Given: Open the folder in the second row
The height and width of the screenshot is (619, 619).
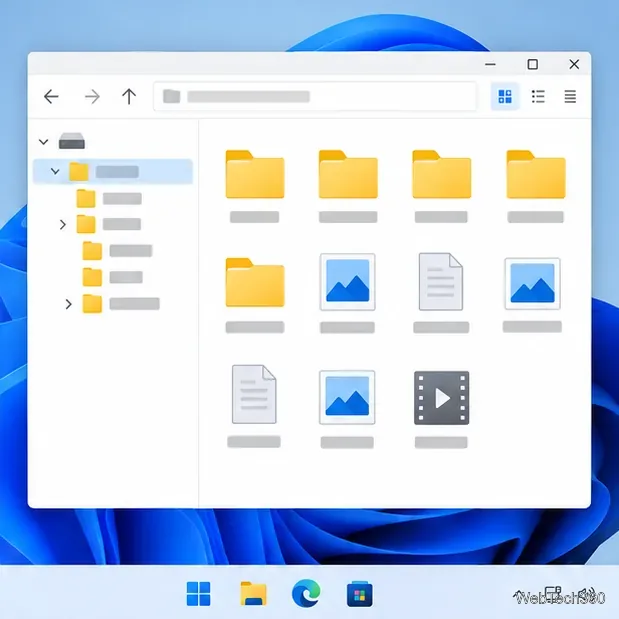Looking at the screenshot, I should click(255, 282).
